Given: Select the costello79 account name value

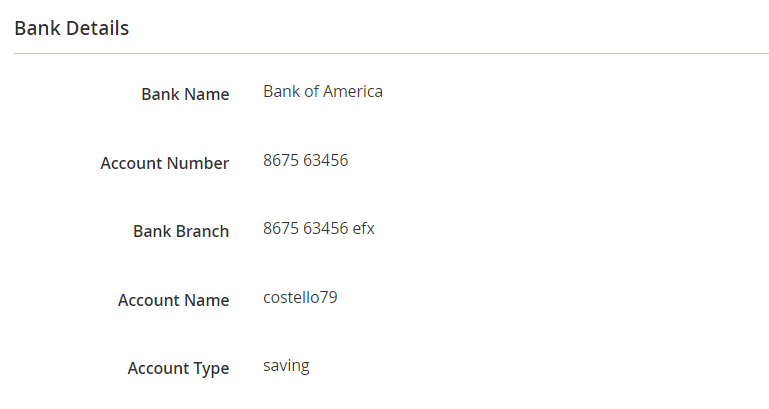Looking at the screenshot, I should tap(300, 297).
